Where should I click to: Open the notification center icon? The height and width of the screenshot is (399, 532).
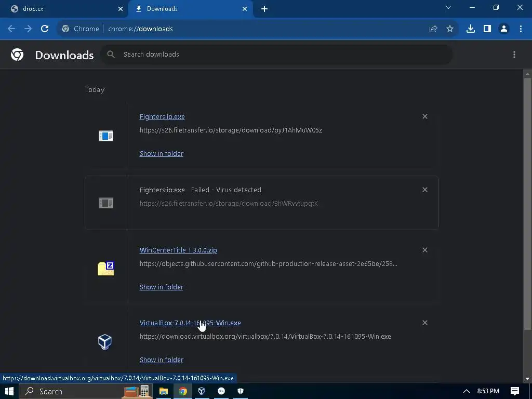(x=515, y=391)
